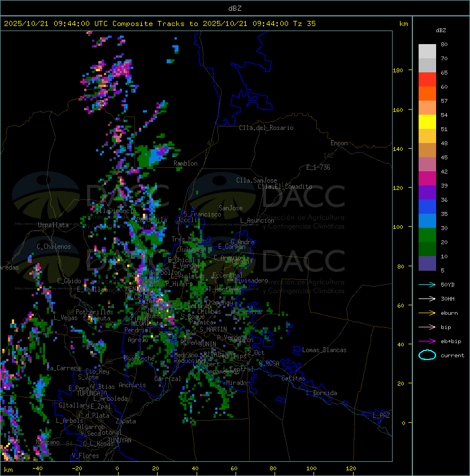Screen dimensions: 470x476
Task: Click the L_PAZ place label
Action: (381, 416)
